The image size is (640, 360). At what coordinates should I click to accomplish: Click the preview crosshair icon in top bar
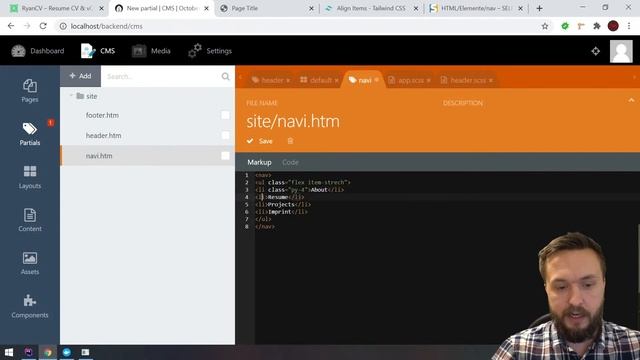coord(596,51)
